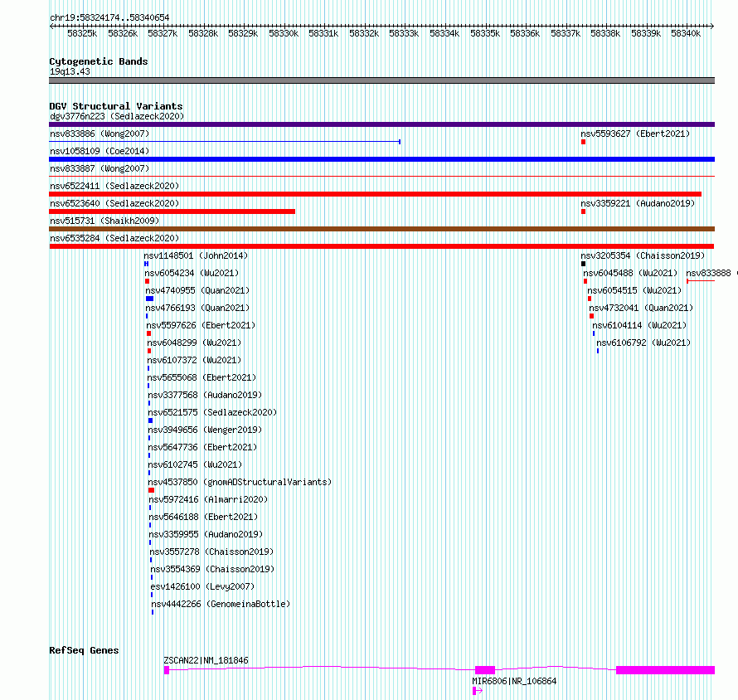Click the thick blue nsv1058109 variant bar
738x700 pixels.
coord(381,159)
